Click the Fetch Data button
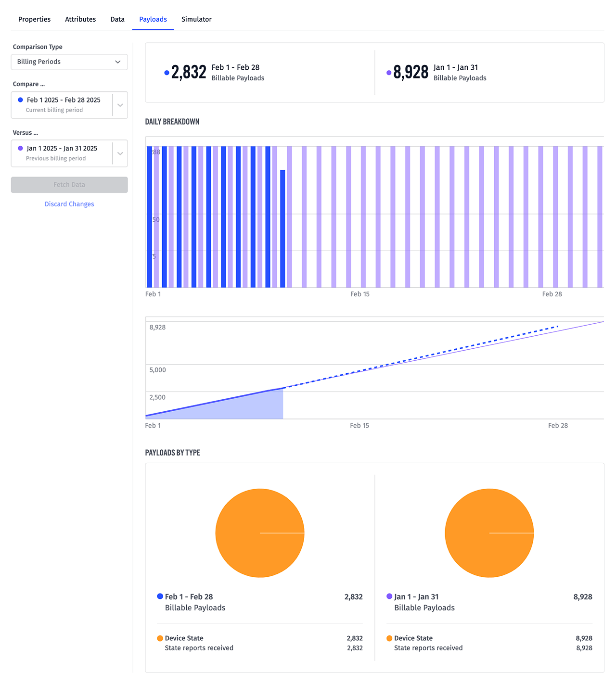616x684 pixels. (x=69, y=185)
